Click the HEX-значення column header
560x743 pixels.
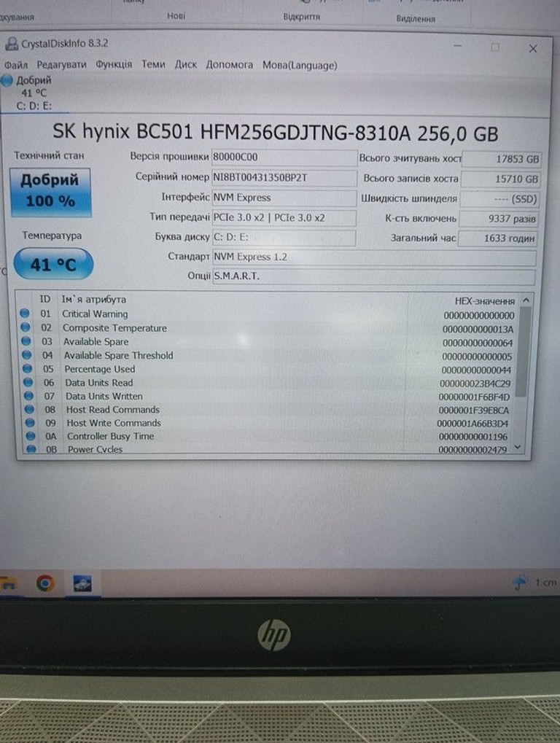[484, 301]
